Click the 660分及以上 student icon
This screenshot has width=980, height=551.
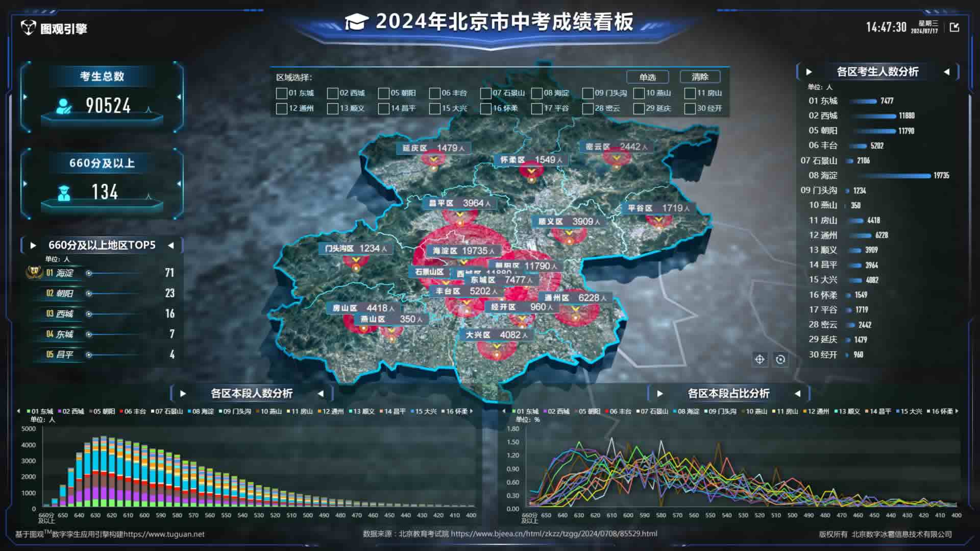64,193
